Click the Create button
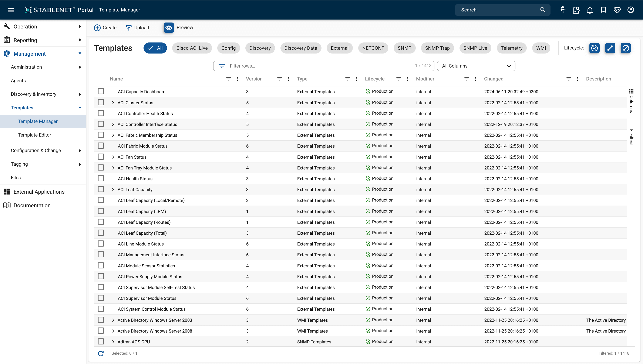 click(x=105, y=27)
